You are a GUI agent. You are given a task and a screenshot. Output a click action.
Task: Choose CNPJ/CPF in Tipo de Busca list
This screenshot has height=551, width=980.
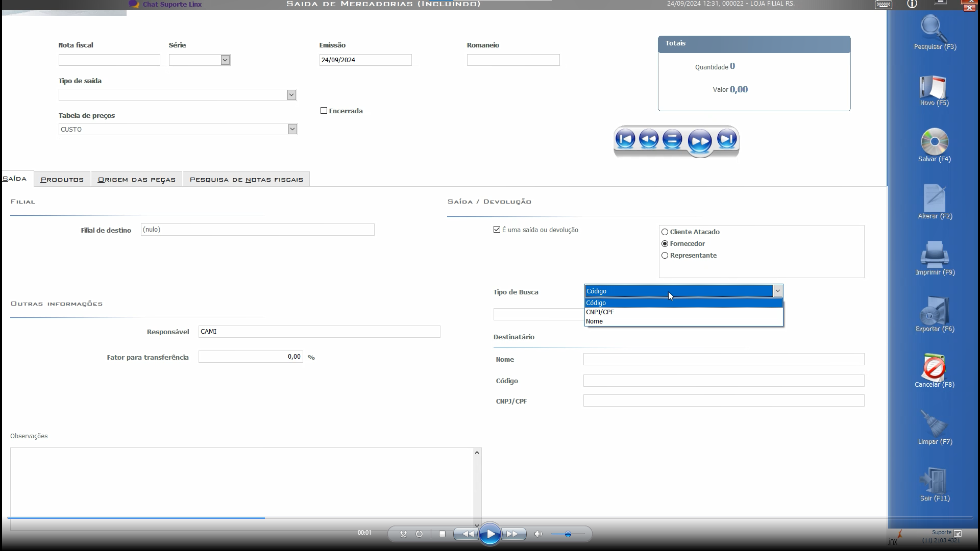point(600,312)
